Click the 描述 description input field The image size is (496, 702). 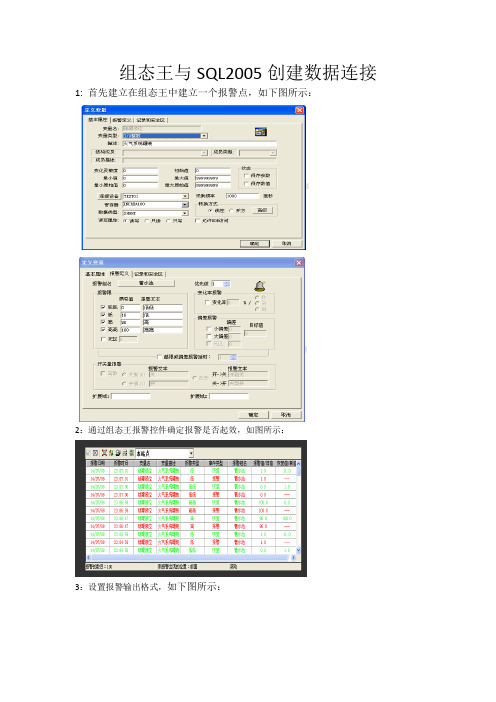coord(199,144)
